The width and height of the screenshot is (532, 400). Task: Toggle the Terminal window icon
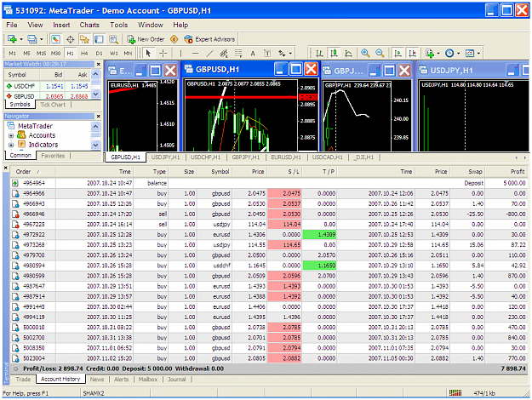coord(99,39)
